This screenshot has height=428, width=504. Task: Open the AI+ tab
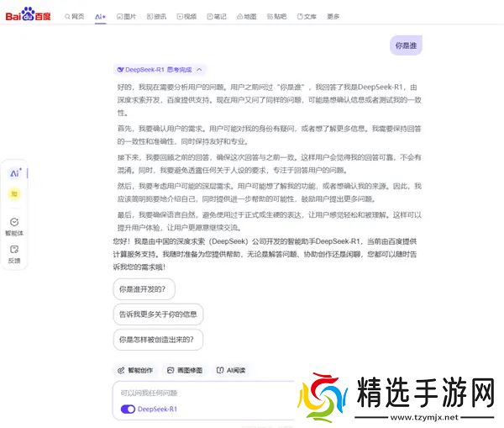tap(101, 17)
